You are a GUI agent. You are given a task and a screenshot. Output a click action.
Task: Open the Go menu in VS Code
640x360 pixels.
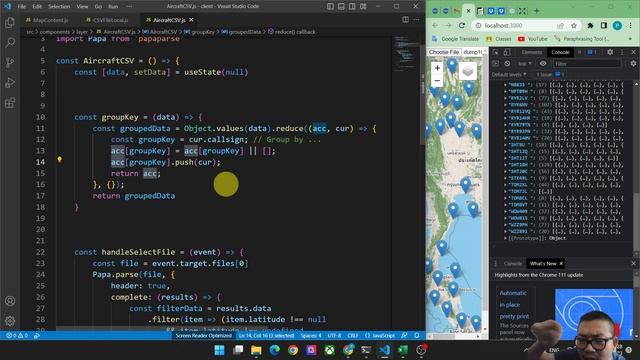pos(98,7)
